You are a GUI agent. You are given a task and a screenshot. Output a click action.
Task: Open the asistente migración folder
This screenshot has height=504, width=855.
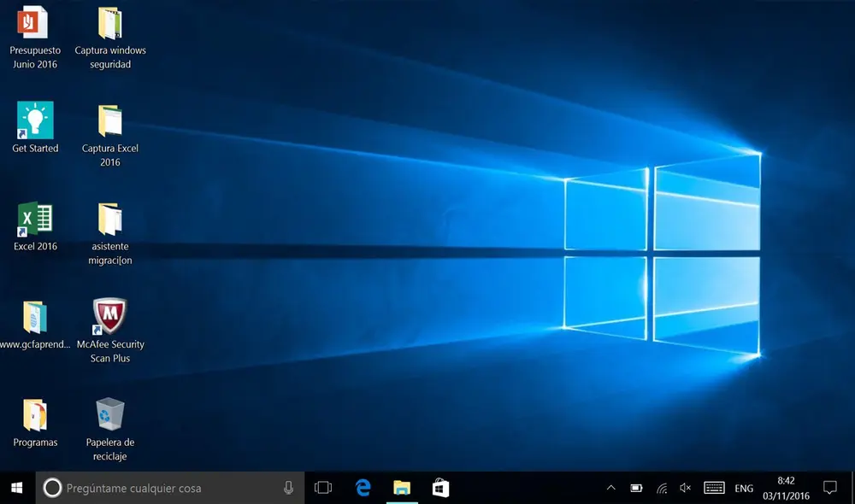pyautogui.click(x=109, y=220)
